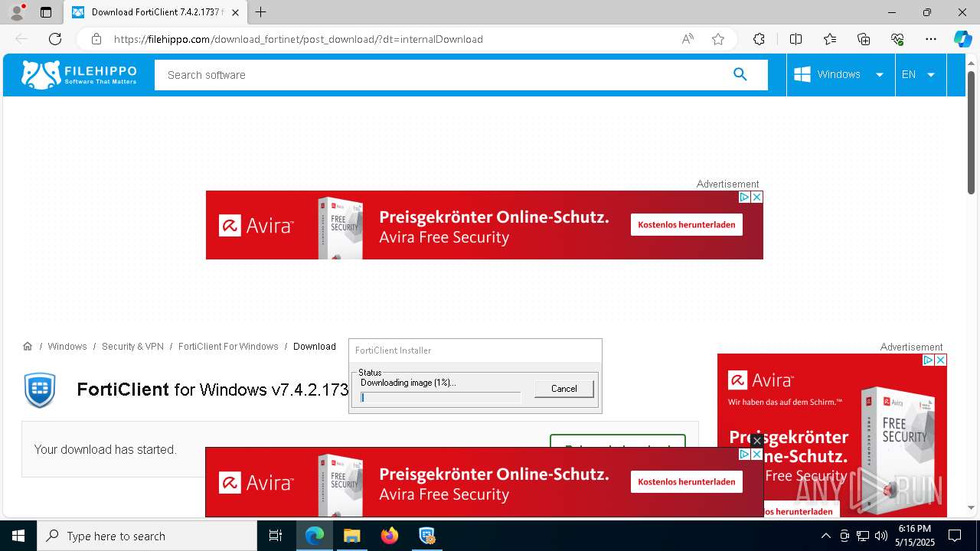
Task: Click the filehippo.com address bar URL
Action: point(299,39)
